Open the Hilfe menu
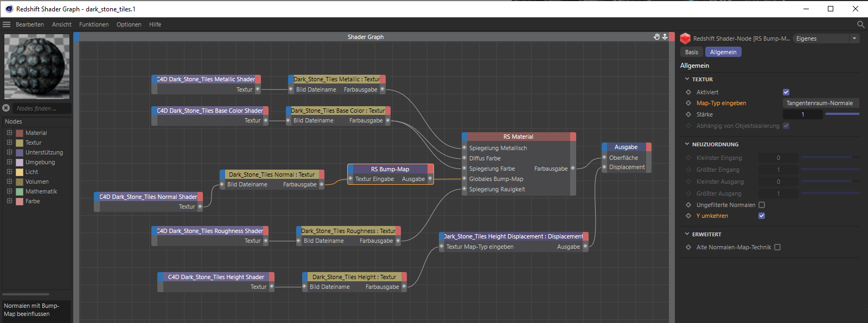Screen dimensions: 868x323 [x=155, y=24]
